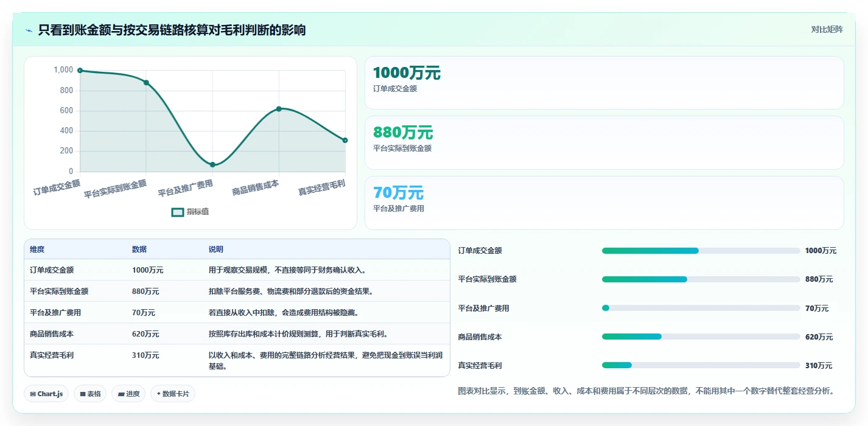Click the 对比矩阵 label in header
Image resolution: width=868 pixels, height=426 pixels.
point(827,29)
